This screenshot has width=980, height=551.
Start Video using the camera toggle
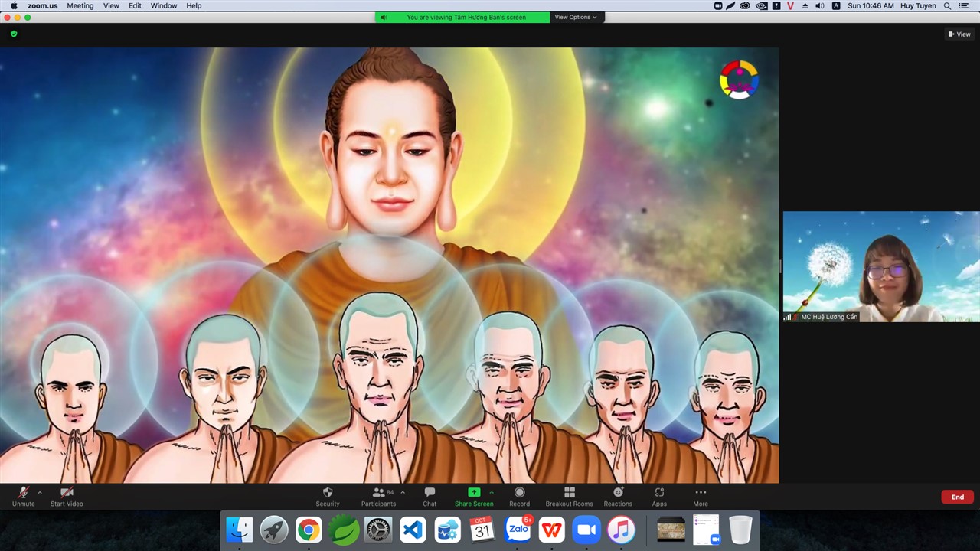(x=67, y=496)
